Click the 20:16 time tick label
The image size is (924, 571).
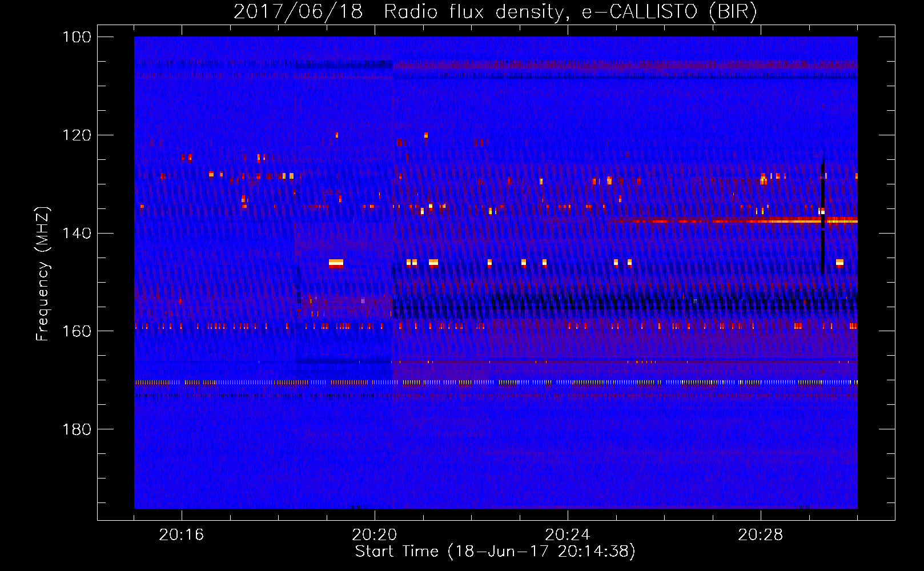(x=182, y=535)
